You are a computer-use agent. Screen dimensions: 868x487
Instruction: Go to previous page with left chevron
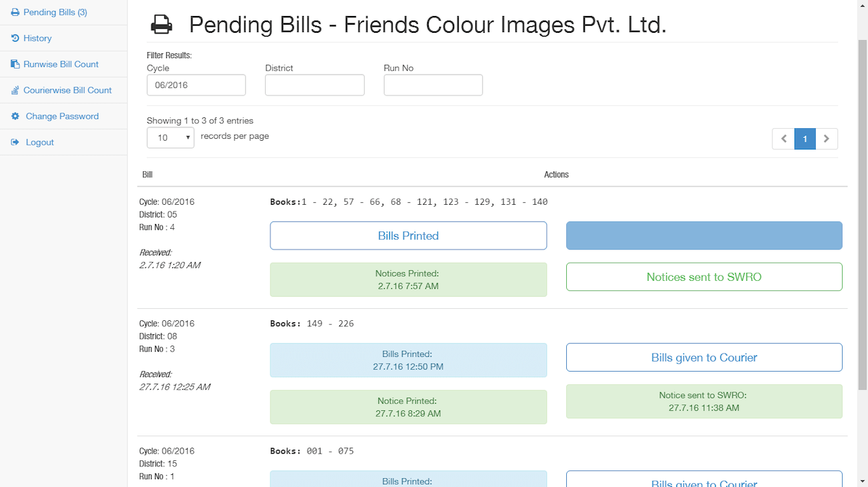click(783, 139)
